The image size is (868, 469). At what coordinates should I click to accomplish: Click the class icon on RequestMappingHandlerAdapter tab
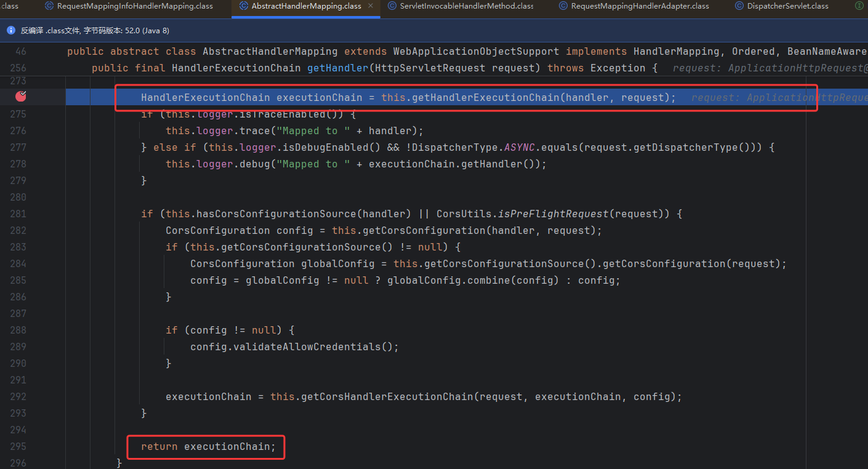[563, 6]
